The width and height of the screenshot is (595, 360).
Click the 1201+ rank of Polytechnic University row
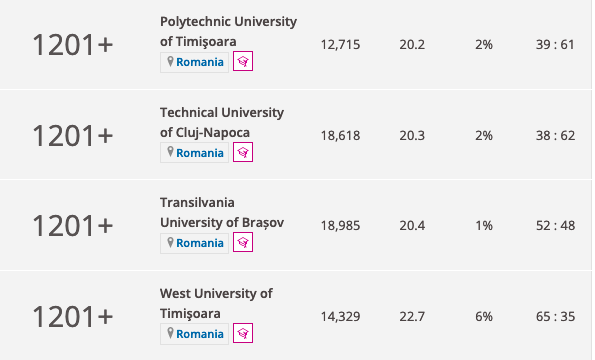pos(73,45)
